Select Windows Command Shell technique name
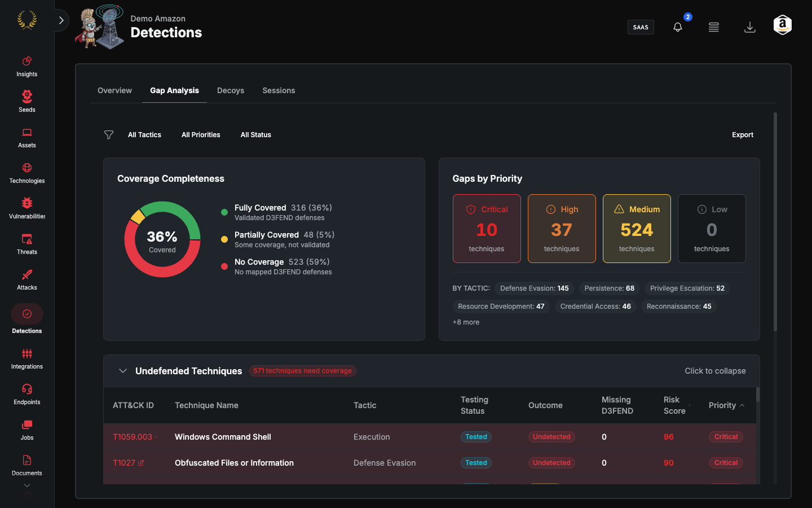Image resolution: width=812 pixels, height=508 pixels. [223, 437]
